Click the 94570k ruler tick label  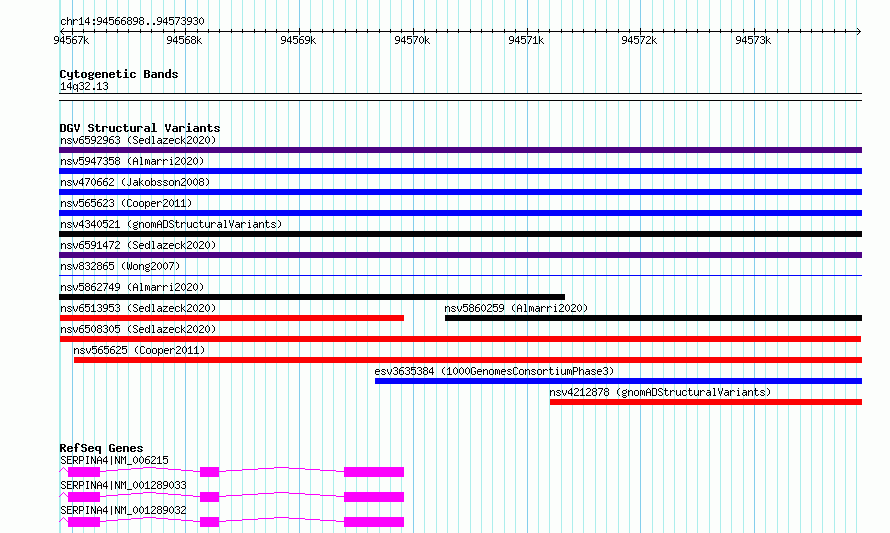412,40
